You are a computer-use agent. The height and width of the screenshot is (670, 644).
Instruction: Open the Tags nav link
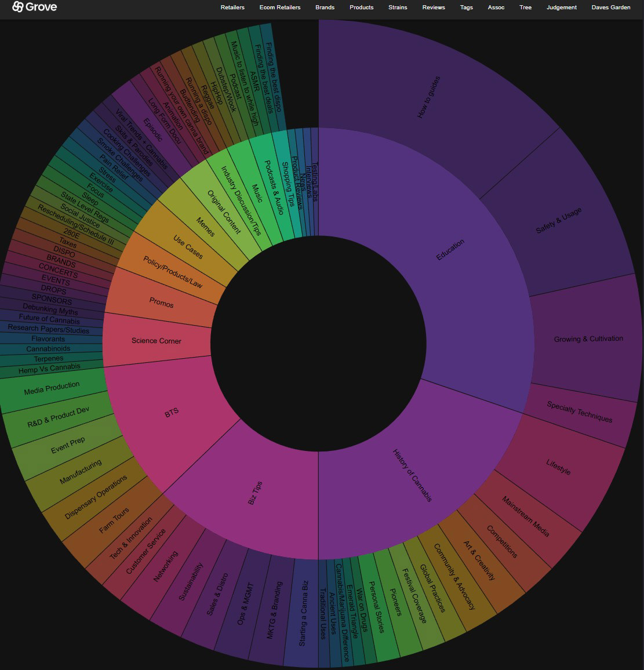pyautogui.click(x=467, y=8)
